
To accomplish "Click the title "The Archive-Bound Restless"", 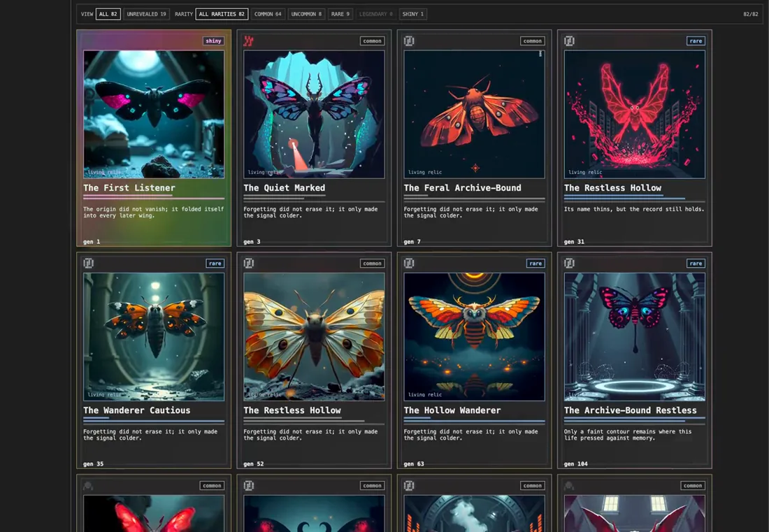I will pyautogui.click(x=630, y=410).
